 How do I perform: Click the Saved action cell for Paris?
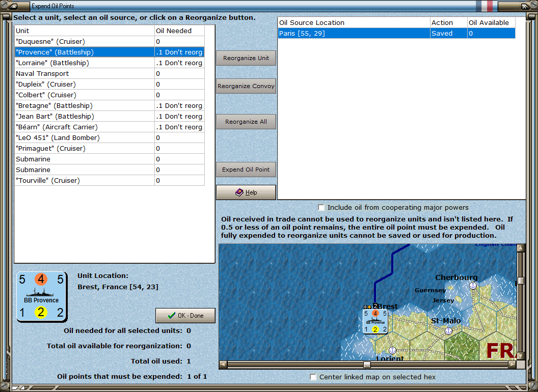[x=449, y=33]
